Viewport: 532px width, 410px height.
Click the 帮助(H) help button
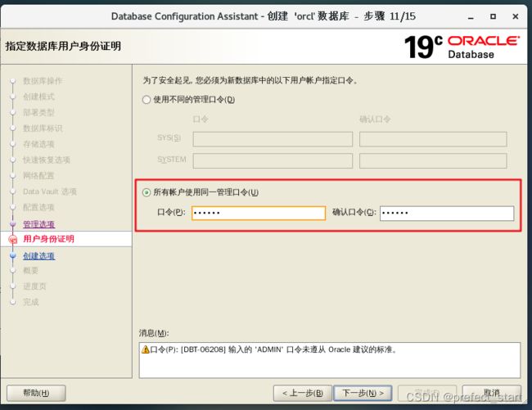[36, 393]
